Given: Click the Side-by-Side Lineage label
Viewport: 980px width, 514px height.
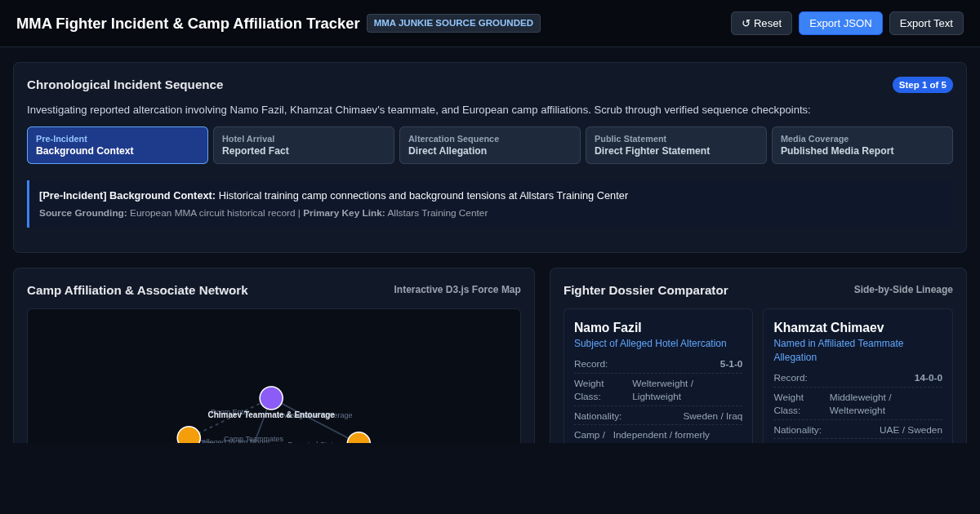Looking at the screenshot, I should (x=903, y=290).
